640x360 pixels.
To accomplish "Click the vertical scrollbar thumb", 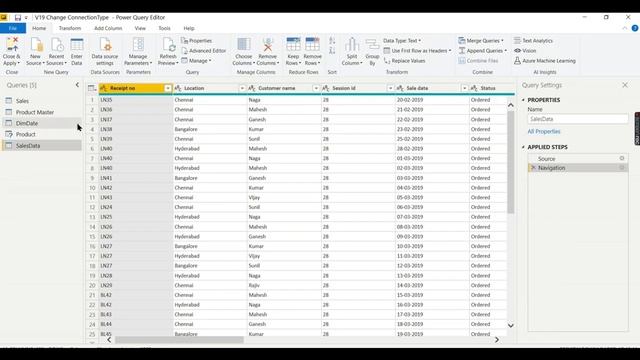I will [x=511, y=162].
